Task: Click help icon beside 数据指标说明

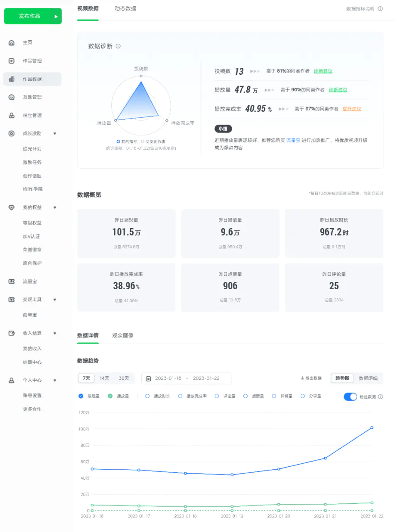Action: 380,9
